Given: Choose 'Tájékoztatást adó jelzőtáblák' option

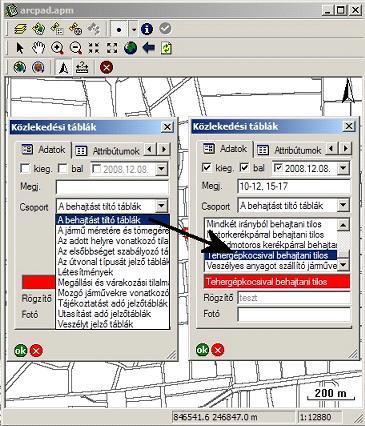Looking at the screenshot, I should click(113, 303).
